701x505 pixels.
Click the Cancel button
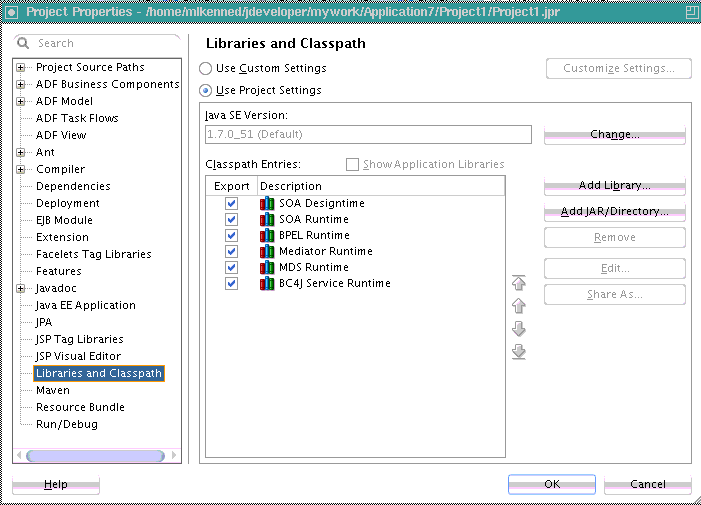pos(648,484)
